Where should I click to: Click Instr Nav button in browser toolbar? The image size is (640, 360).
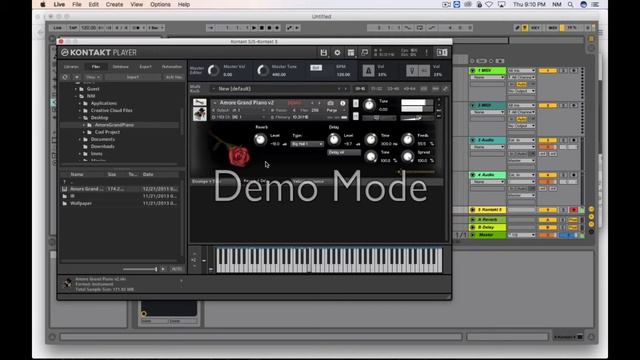173,77
